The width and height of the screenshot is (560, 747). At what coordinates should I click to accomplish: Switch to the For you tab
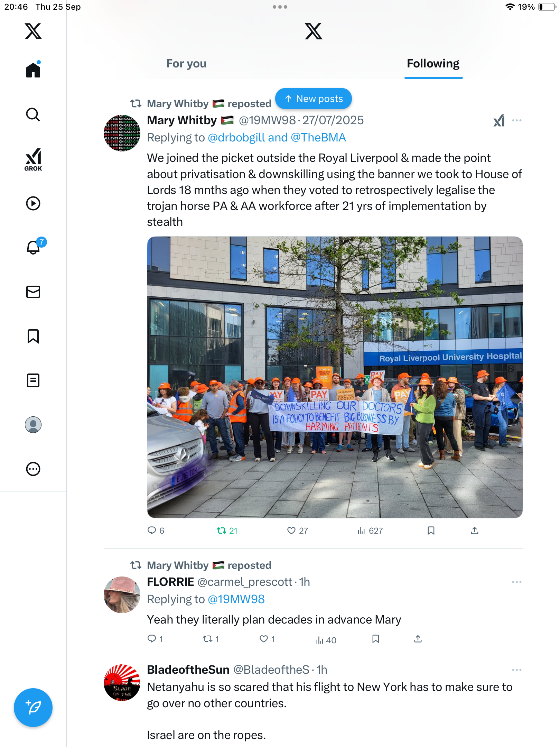[x=186, y=64]
